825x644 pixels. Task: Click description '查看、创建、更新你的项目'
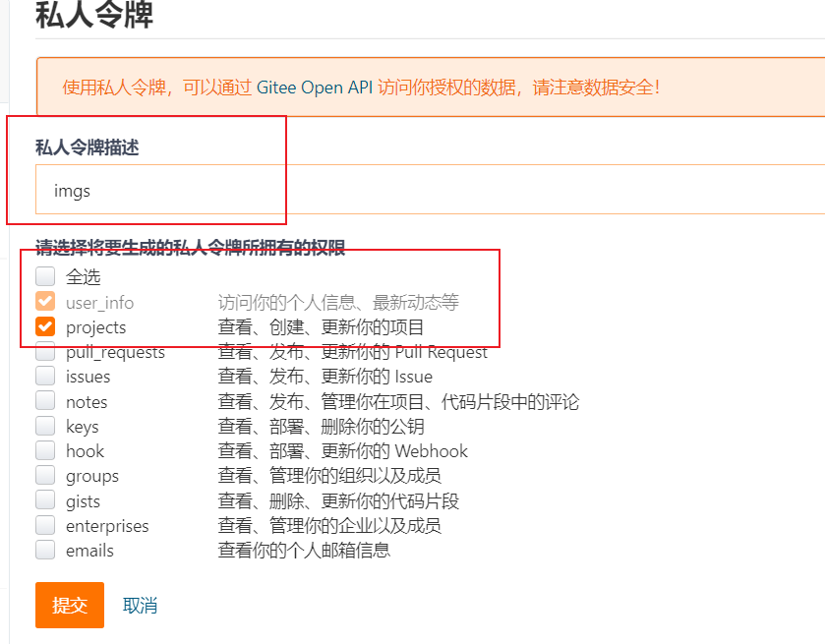(321, 327)
